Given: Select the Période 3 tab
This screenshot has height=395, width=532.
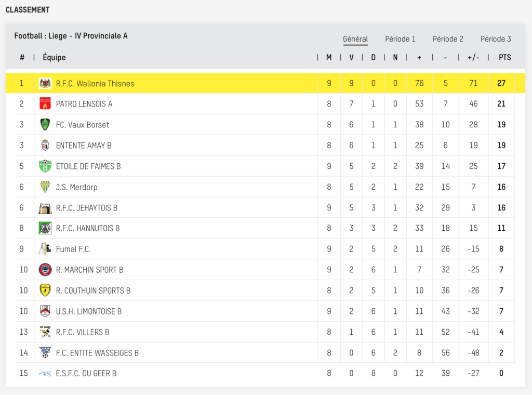Looking at the screenshot, I should point(496,39).
